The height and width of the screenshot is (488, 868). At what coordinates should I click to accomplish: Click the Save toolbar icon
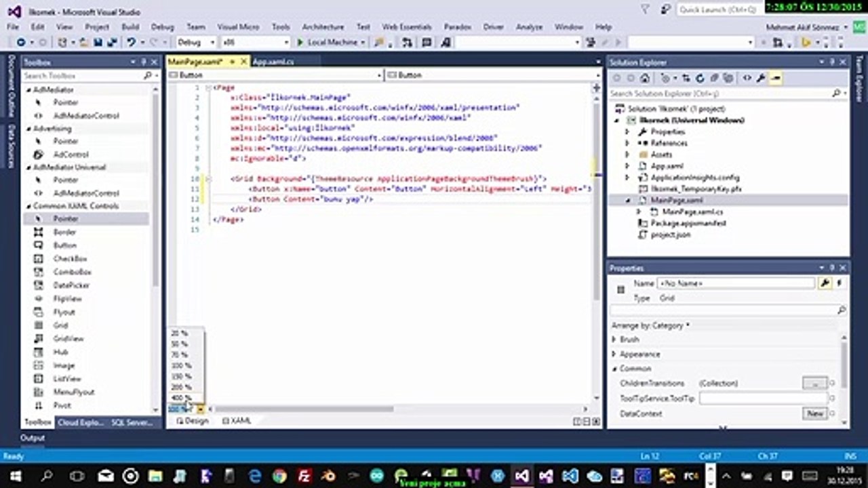[98, 42]
